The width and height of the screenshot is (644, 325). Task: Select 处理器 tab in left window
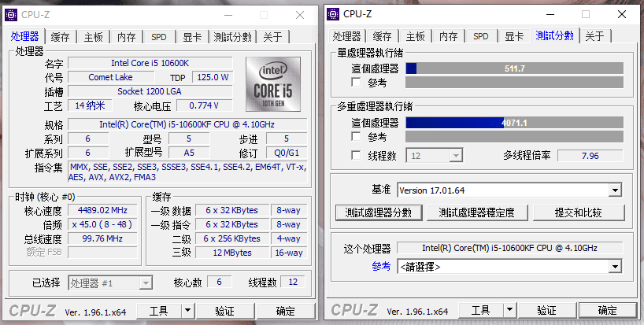(x=25, y=36)
